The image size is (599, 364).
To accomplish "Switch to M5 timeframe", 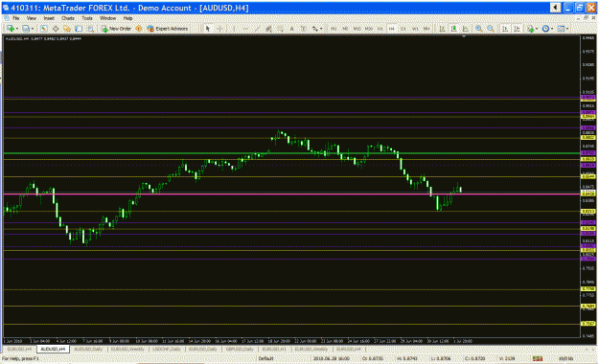I will tap(345, 29).
